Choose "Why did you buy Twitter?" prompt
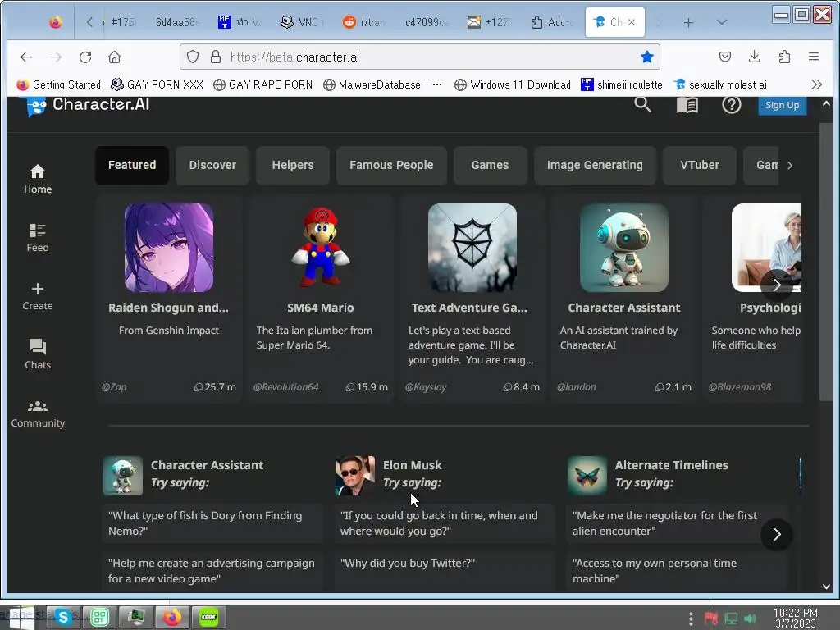Image resolution: width=840 pixels, height=630 pixels. click(445, 571)
